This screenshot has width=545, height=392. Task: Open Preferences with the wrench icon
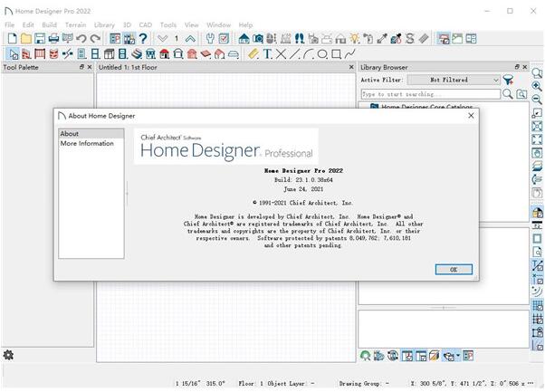point(210,38)
